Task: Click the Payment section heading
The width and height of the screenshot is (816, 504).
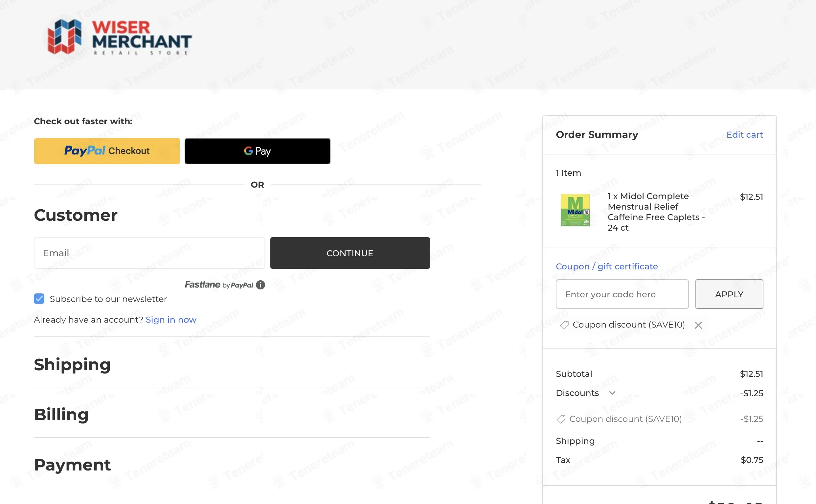Action: coord(72,465)
